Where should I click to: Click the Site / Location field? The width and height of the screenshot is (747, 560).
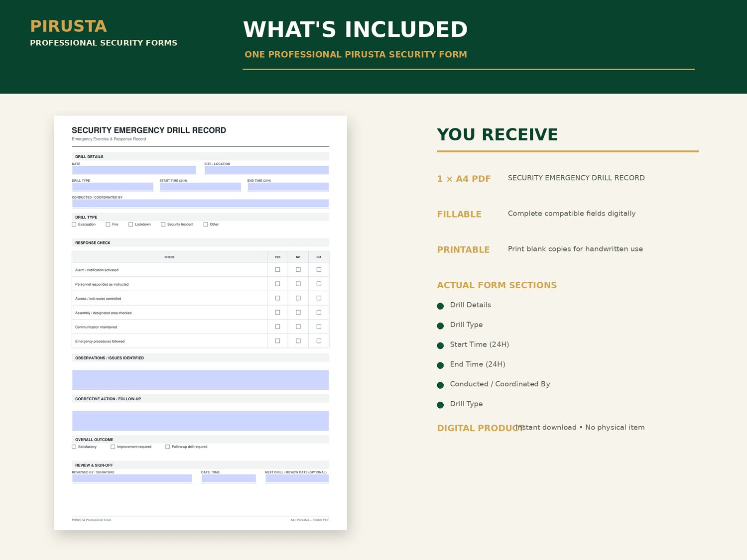click(x=267, y=170)
